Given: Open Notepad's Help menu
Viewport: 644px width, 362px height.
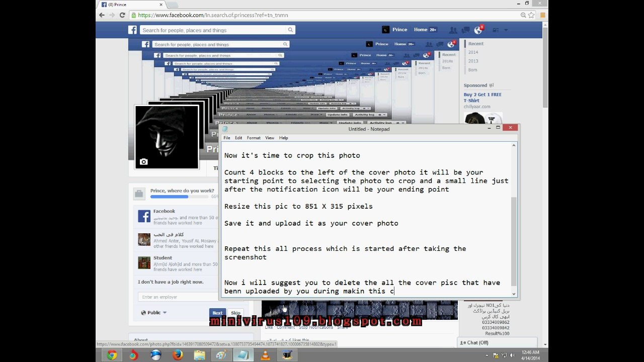Looking at the screenshot, I should coord(284,138).
